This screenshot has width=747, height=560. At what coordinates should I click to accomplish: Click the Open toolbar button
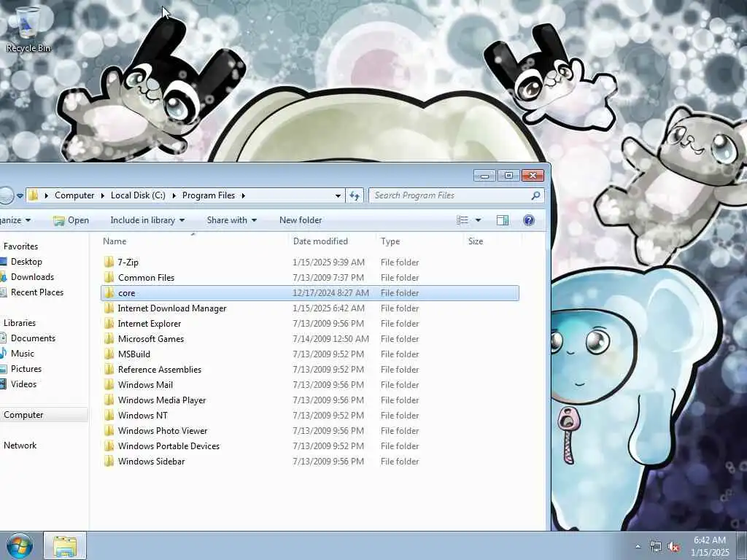(71, 220)
